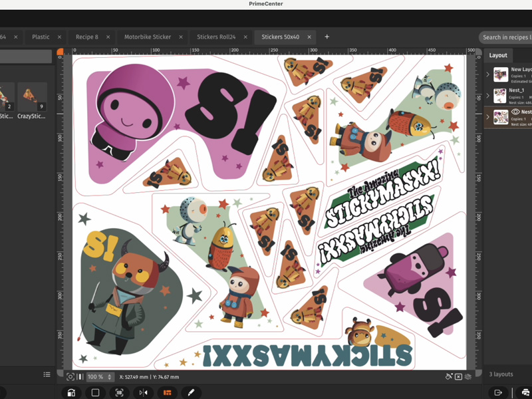Viewport: 532px width, 399px height.
Task: Close the Plastic tab
Action: tap(59, 37)
